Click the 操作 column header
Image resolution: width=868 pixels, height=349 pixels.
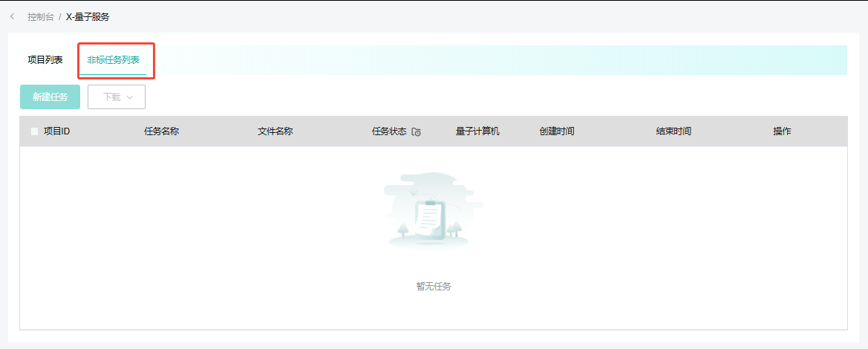782,131
